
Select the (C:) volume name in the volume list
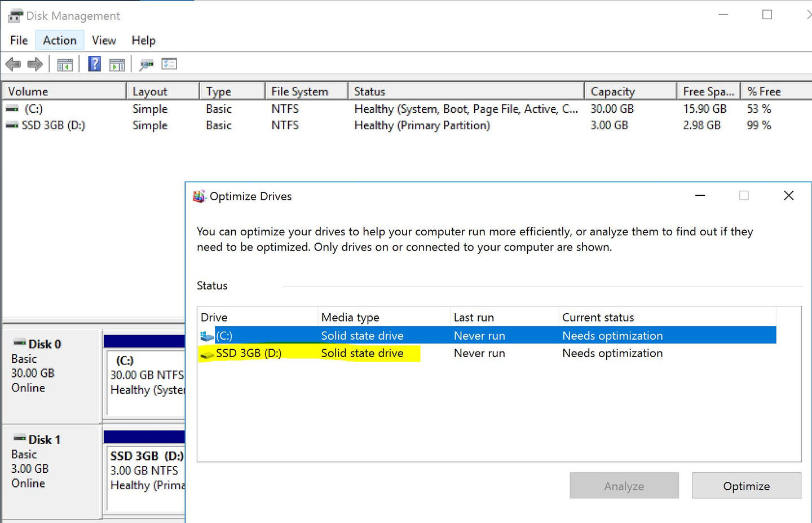pos(33,109)
